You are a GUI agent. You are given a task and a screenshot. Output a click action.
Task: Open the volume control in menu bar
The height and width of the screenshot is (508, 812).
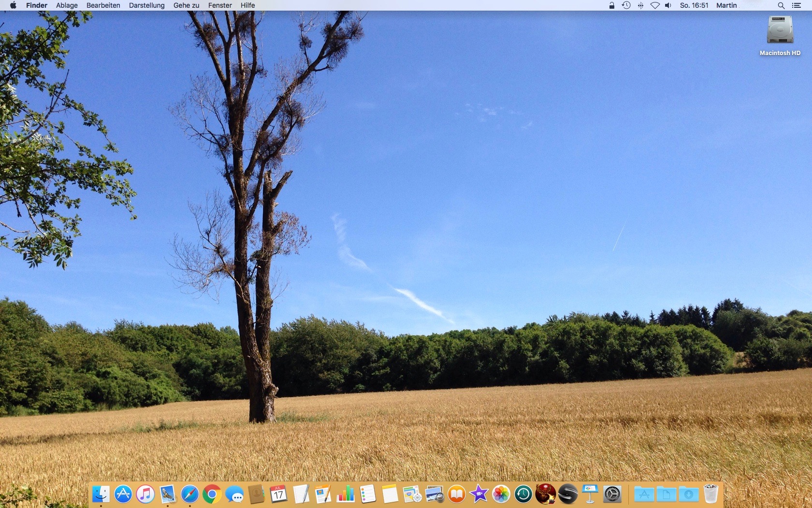point(668,5)
